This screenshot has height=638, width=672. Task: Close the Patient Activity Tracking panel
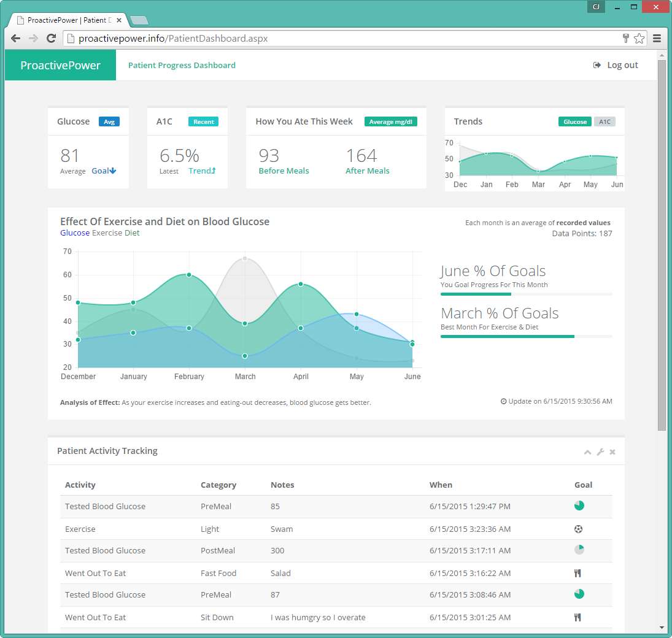click(612, 452)
